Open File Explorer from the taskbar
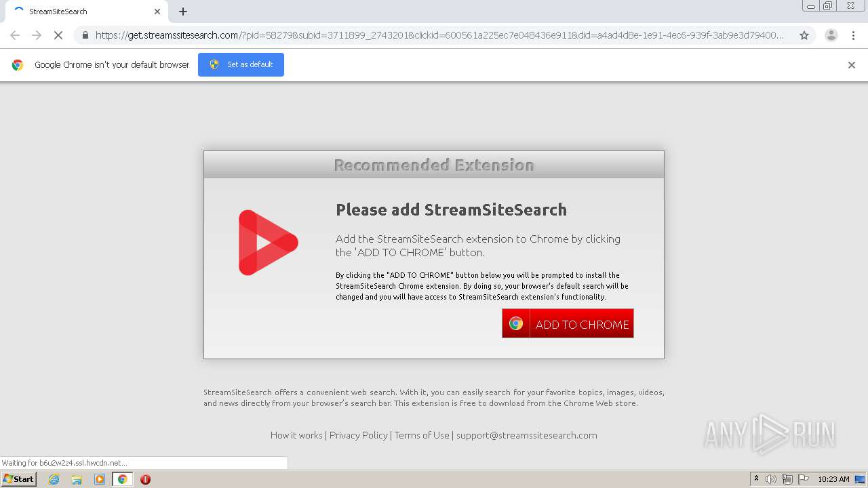Viewport: 868px width, 488px height. click(77, 479)
